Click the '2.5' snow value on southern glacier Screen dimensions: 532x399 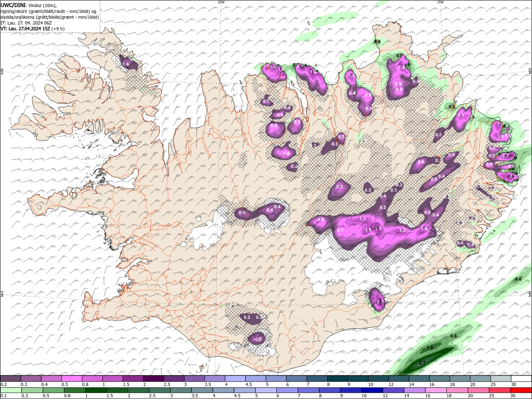pos(381,301)
